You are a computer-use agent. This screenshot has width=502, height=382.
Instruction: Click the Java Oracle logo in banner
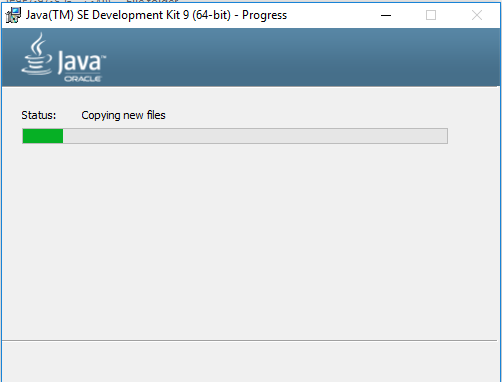63,58
